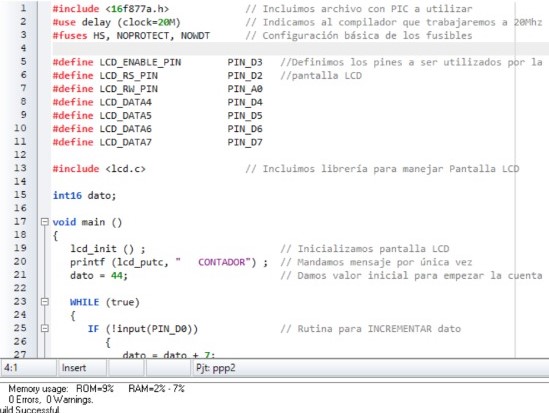Collapse the void main fold marker
Image resolution: width=549 pixels, height=413 pixels.
point(44,222)
